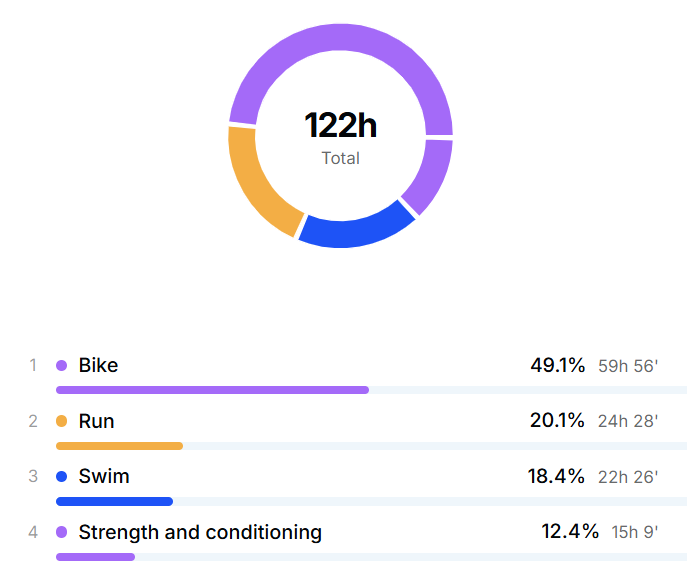This screenshot has width=687, height=587.
Task: Open the Bike activity label
Action: pos(98,366)
